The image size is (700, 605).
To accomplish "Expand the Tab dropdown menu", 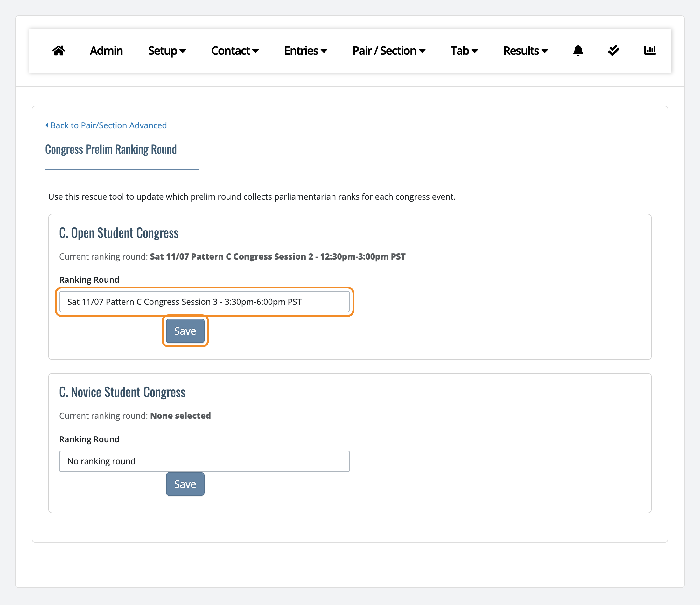I will pos(464,51).
